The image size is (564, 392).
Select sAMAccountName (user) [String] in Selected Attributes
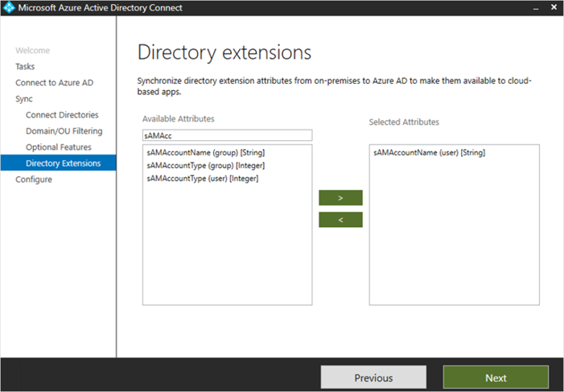429,153
